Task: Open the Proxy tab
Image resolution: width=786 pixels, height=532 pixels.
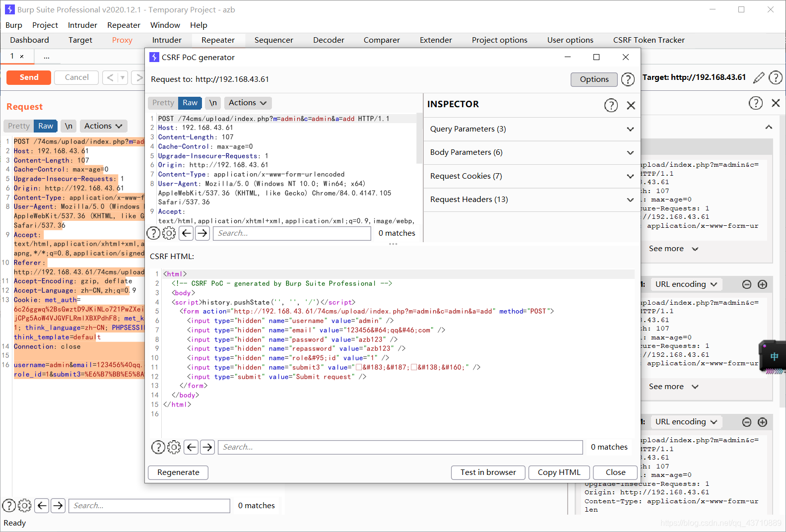Action: point(122,40)
